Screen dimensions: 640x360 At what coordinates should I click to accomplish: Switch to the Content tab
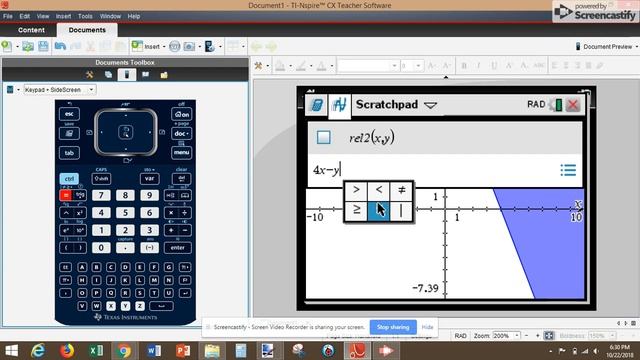click(x=31, y=30)
